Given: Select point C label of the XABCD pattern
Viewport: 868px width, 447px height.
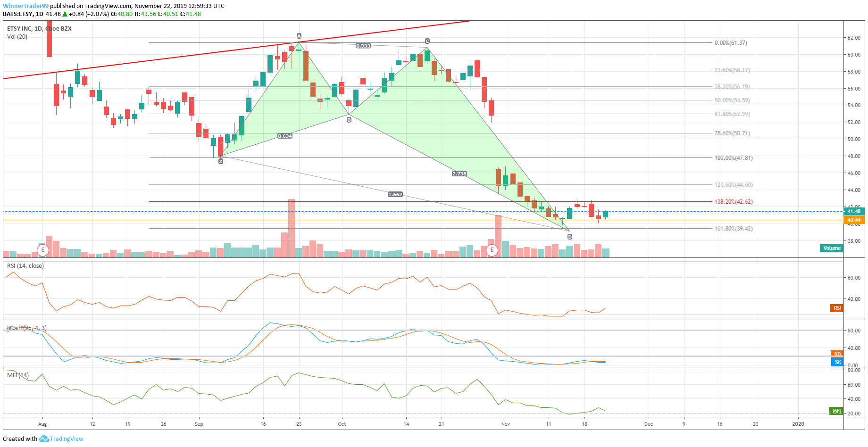Looking at the screenshot, I should pos(427,41).
